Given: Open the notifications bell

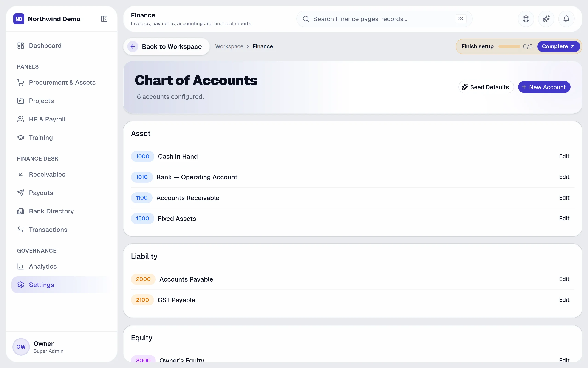Looking at the screenshot, I should (566, 19).
